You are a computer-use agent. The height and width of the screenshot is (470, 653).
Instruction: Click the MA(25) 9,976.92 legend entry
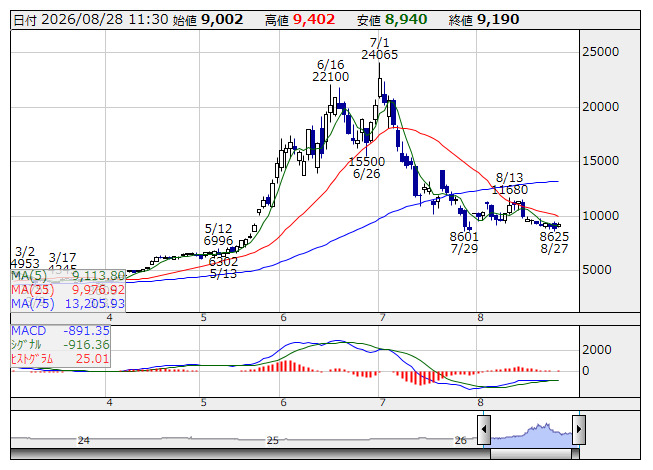[x=68, y=290]
